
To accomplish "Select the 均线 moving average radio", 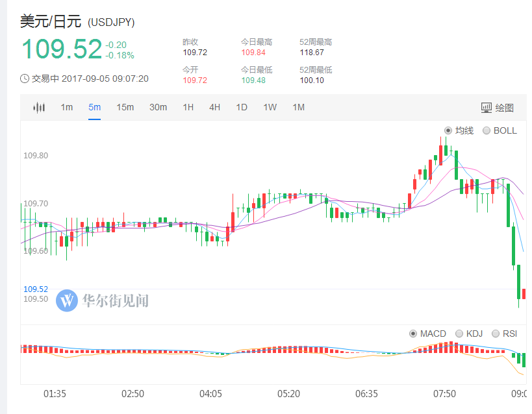I will [448, 130].
